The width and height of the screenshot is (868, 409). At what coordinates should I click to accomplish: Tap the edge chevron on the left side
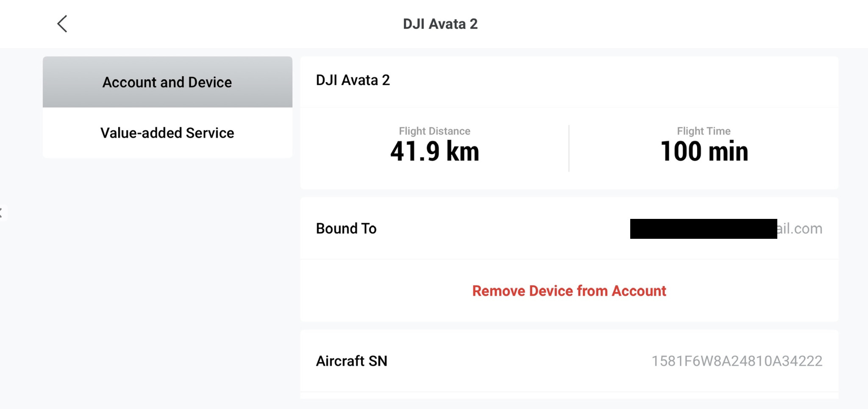[2, 213]
